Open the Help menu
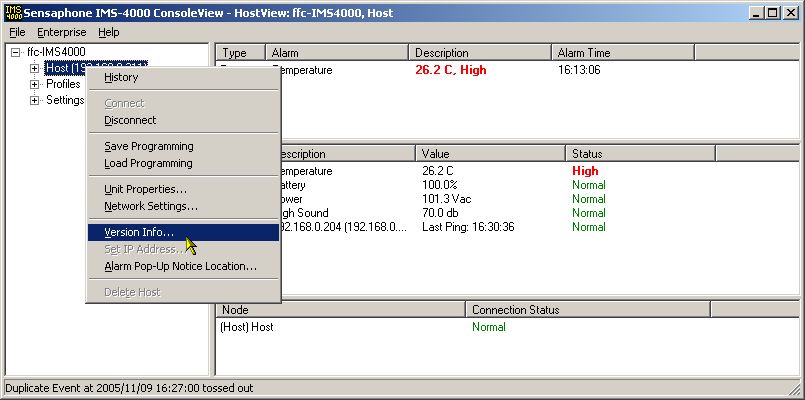The image size is (805, 400). tap(109, 32)
